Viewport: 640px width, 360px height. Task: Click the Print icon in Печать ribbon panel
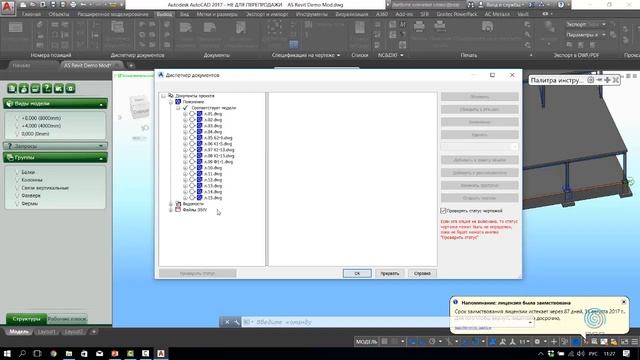(x=419, y=27)
